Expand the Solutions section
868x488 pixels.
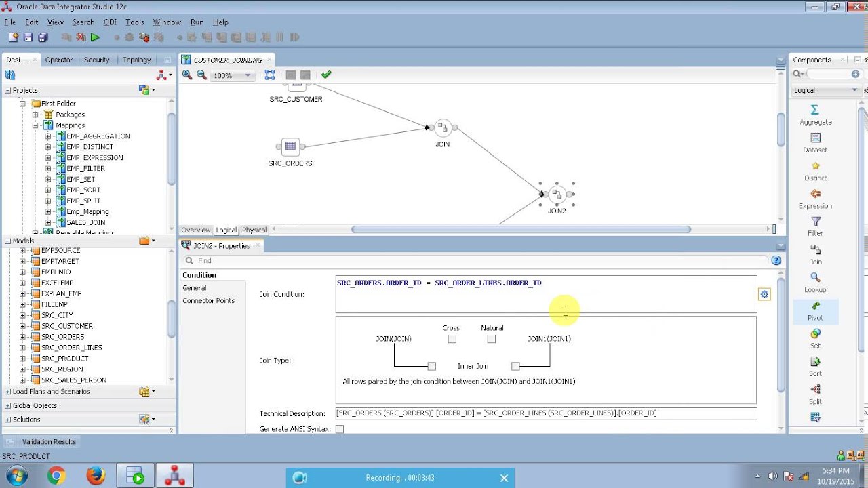(8, 420)
